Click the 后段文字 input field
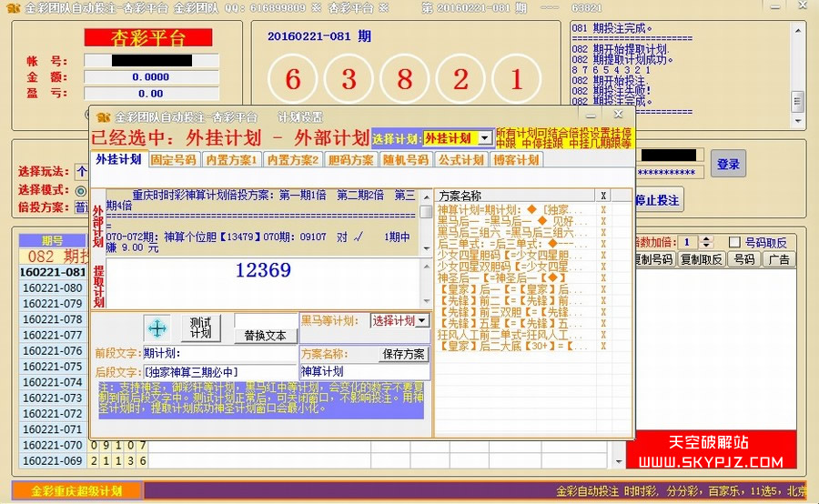This screenshot has width=819, height=504. pyautogui.click(x=219, y=372)
